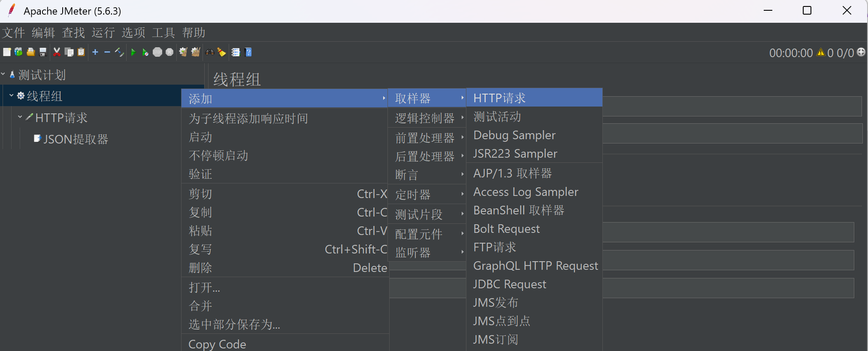Select Bolt Request sampler
The height and width of the screenshot is (351, 868).
(x=534, y=229)
